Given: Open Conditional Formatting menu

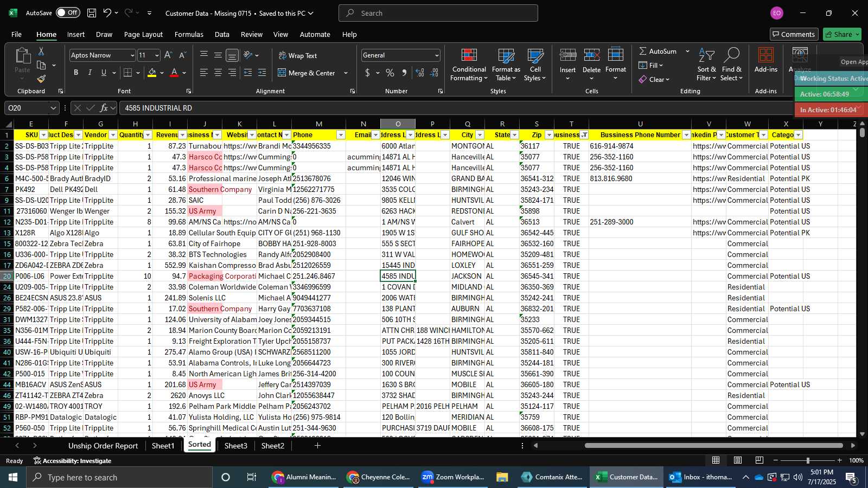Looking at the screenshot, I should [469, 65].
